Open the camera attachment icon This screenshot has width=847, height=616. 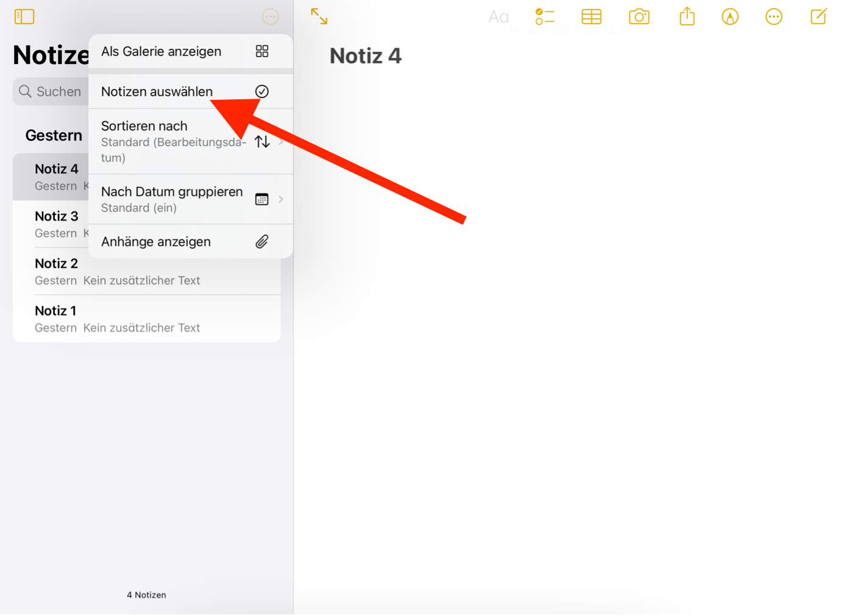(x=639, y=16)
